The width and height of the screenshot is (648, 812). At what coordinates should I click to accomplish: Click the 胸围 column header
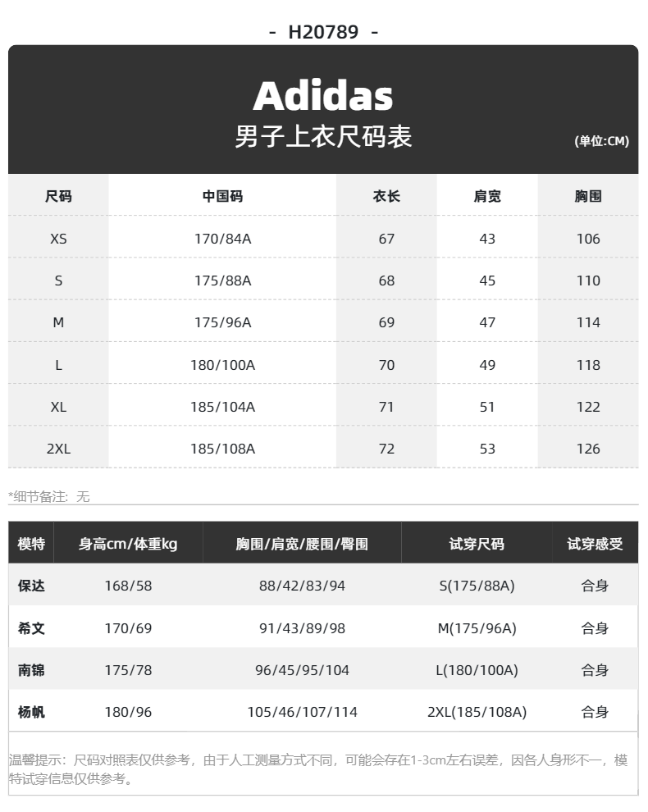[x=588, y=196]
